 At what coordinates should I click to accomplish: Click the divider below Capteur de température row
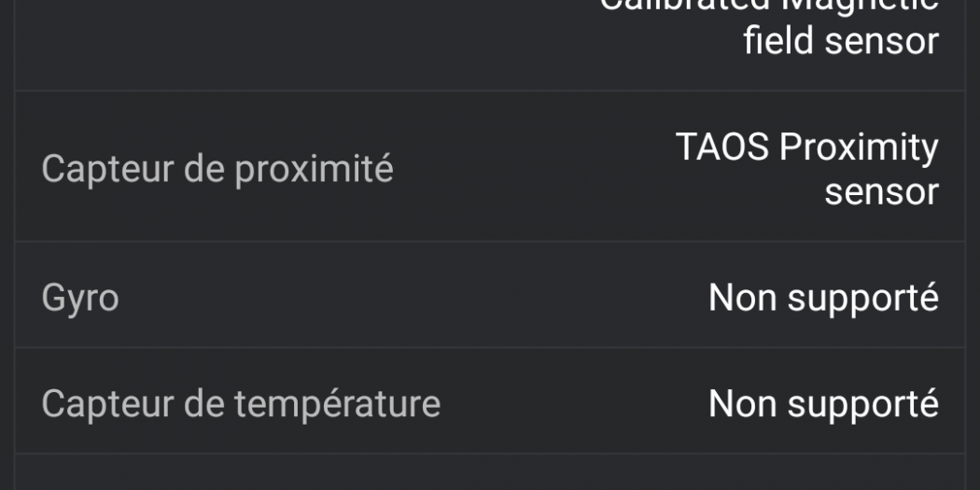pyautogui.click(x=490, y=455)
